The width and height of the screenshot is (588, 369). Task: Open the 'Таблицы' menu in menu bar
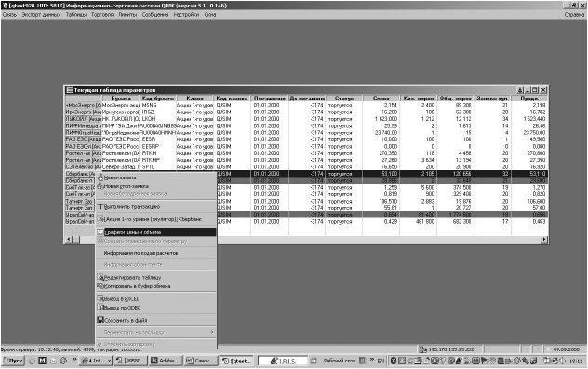click(76, 15)
